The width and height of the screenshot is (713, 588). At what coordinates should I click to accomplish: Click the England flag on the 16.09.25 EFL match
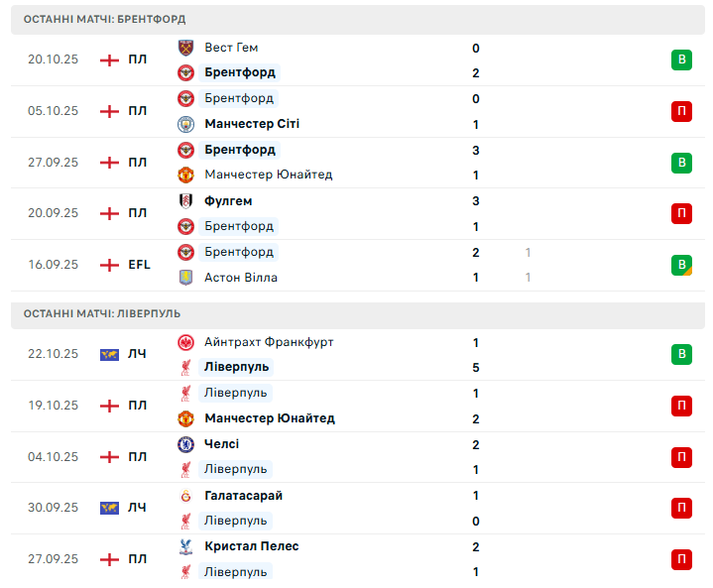[x=109, y=265]
